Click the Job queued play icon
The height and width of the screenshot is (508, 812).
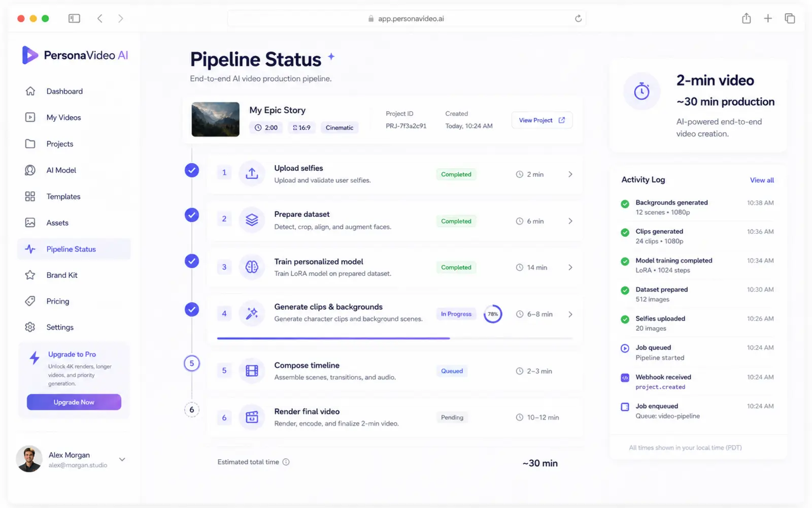(625, 348)
